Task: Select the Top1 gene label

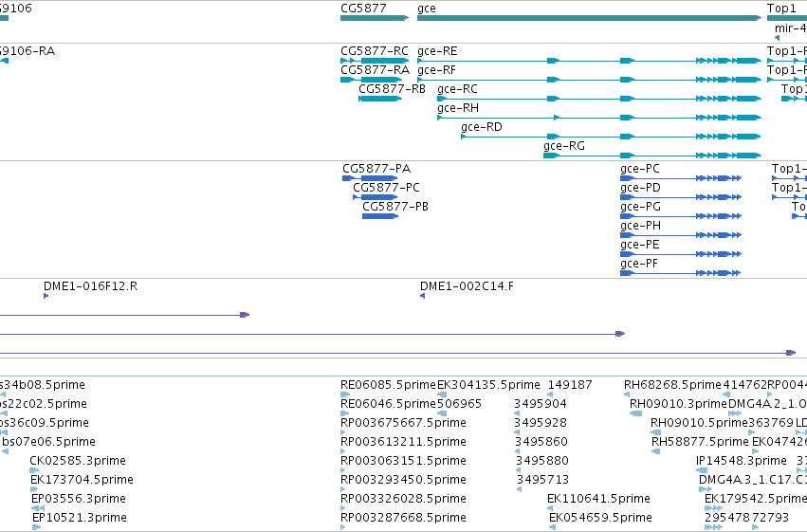Action: pos(781,9)
